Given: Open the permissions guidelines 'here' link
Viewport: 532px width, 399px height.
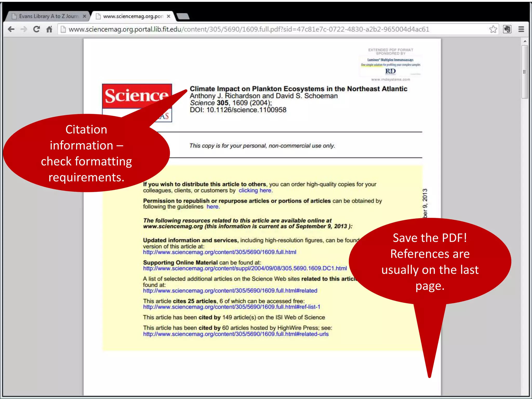Looking at the screenshot, I should coord(213,207).
